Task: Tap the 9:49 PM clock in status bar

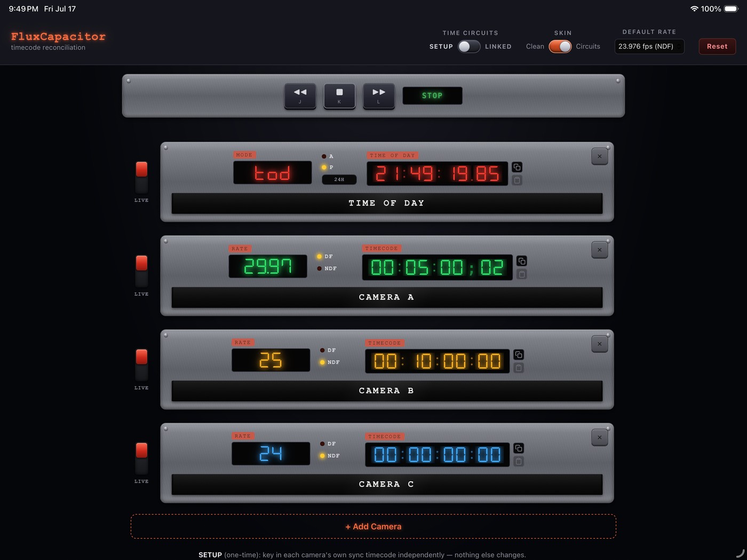Action: click(x=23, y=9)
